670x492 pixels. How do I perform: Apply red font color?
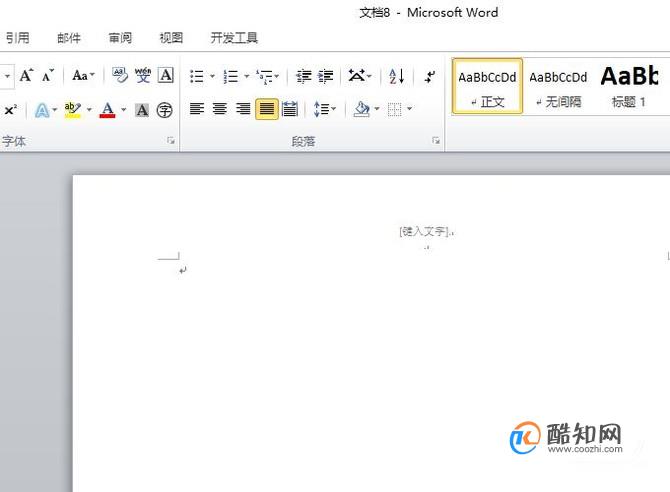[107, 110]
